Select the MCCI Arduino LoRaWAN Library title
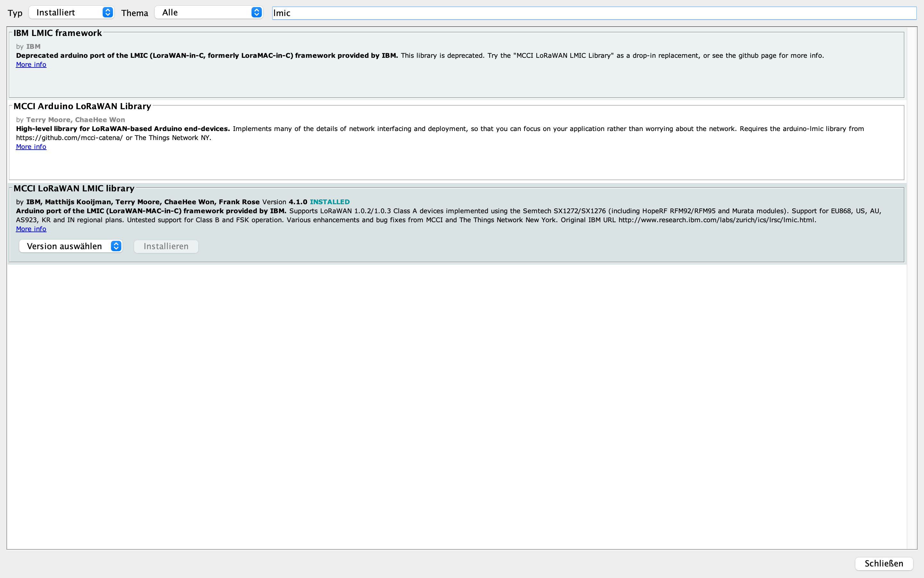The height and width of the screenshot is (578, 924). pyautogui.click(x=82, y=106)
